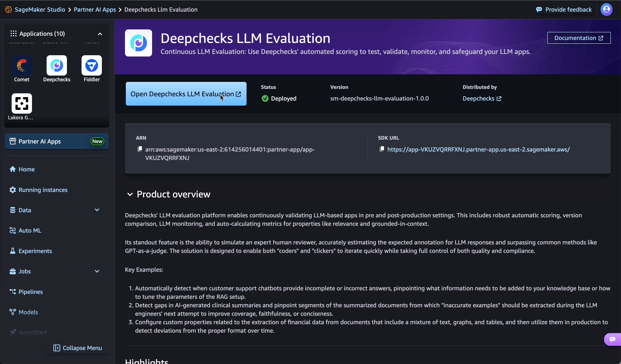Collapse the Product overview section

[x=130, y=194]
